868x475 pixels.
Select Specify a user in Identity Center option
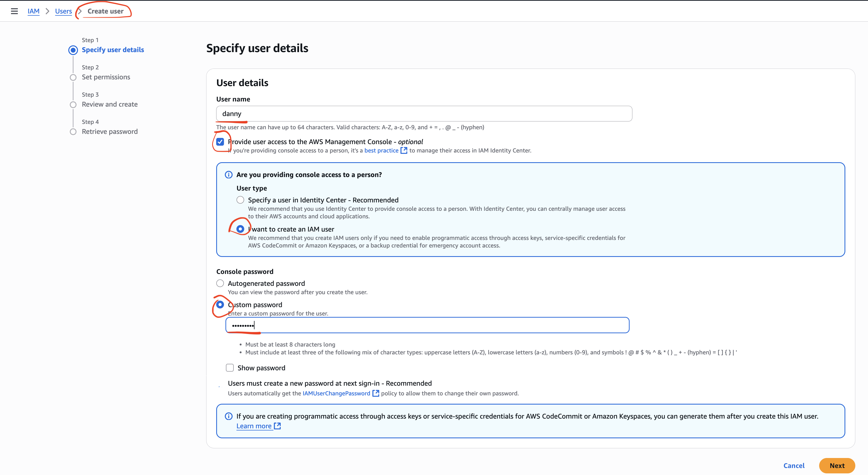click(x=240, y=200)
